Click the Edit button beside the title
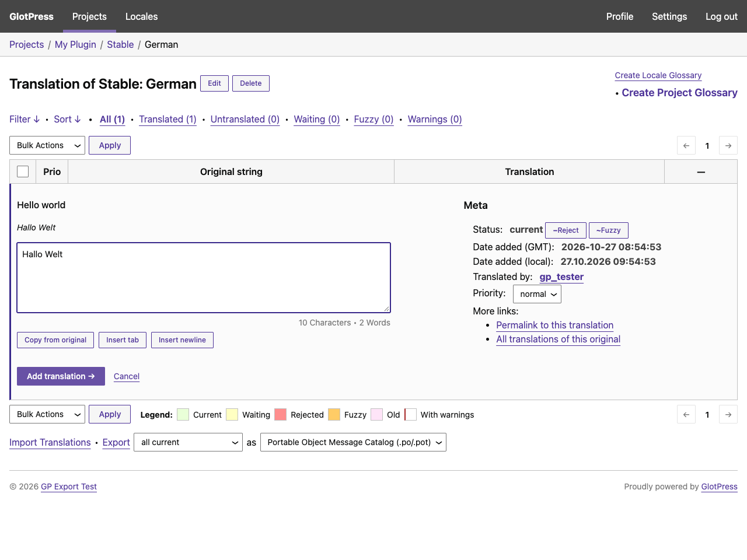Viewport: 747px width, 560px height. [x=214, y=83]
